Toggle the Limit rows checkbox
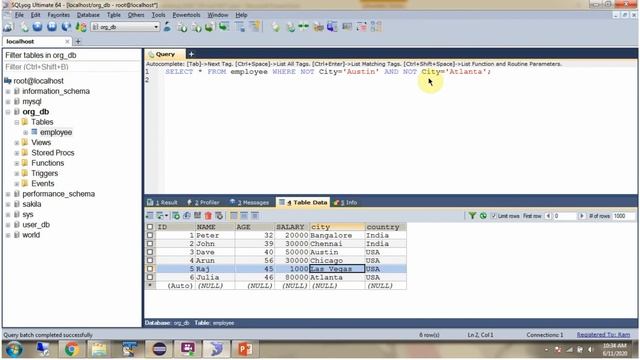The height and width of the screenshot is (360, 640). pos(493,216)
